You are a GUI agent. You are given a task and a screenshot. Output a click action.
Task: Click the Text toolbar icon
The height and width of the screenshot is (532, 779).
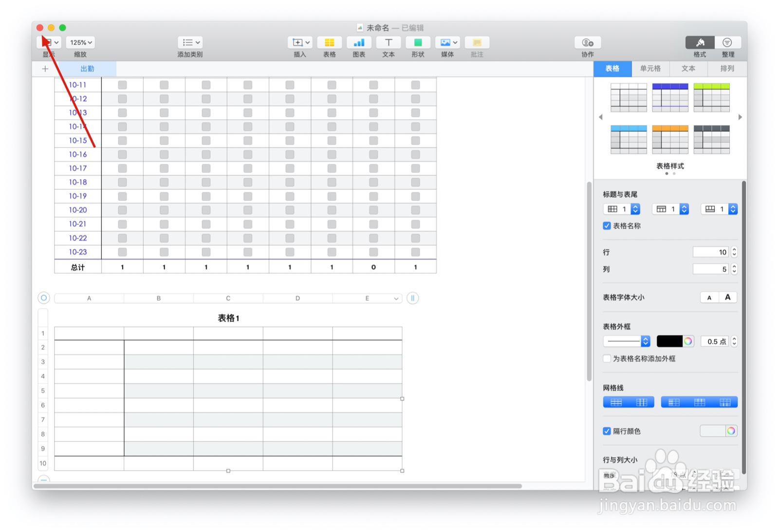tap(389, 42)
